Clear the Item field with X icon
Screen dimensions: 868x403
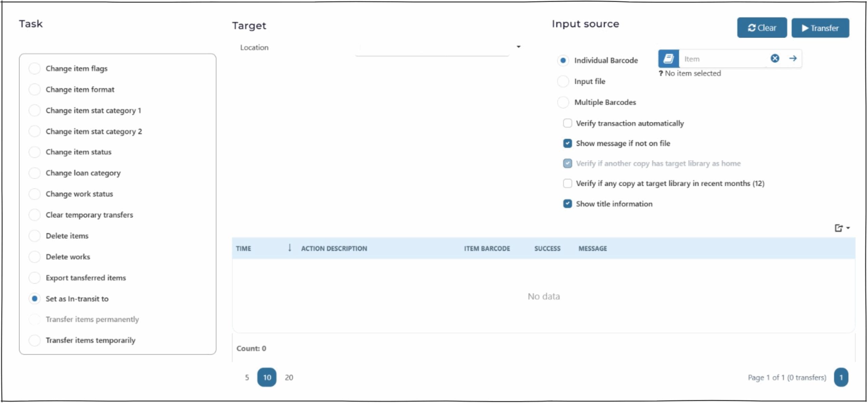coord(774,58)
